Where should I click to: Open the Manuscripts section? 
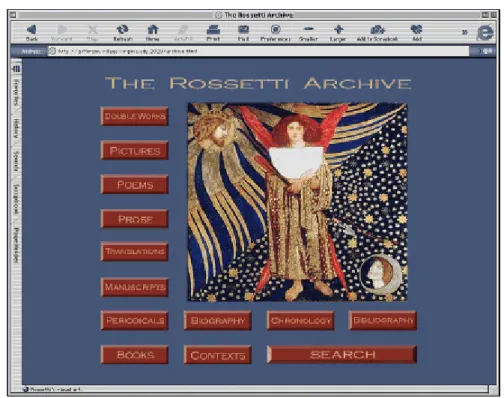coord(135,287)
